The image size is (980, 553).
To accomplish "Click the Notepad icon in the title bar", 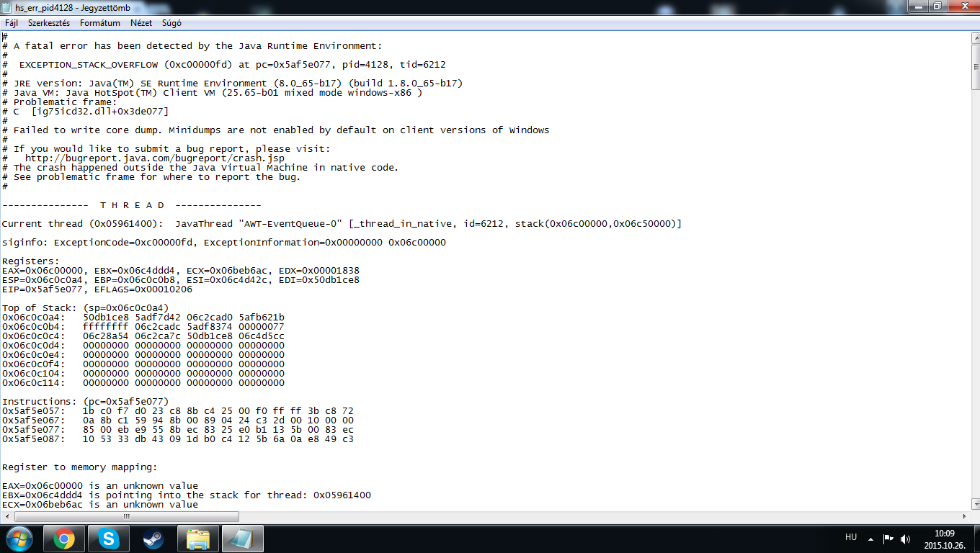I will coord(7,7).
